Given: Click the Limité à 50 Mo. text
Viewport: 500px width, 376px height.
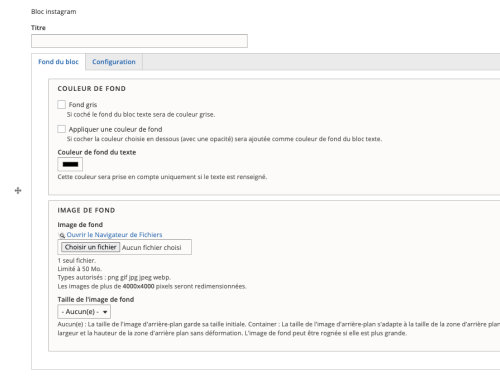Looking at the screenshot, I should pos(80,269).
